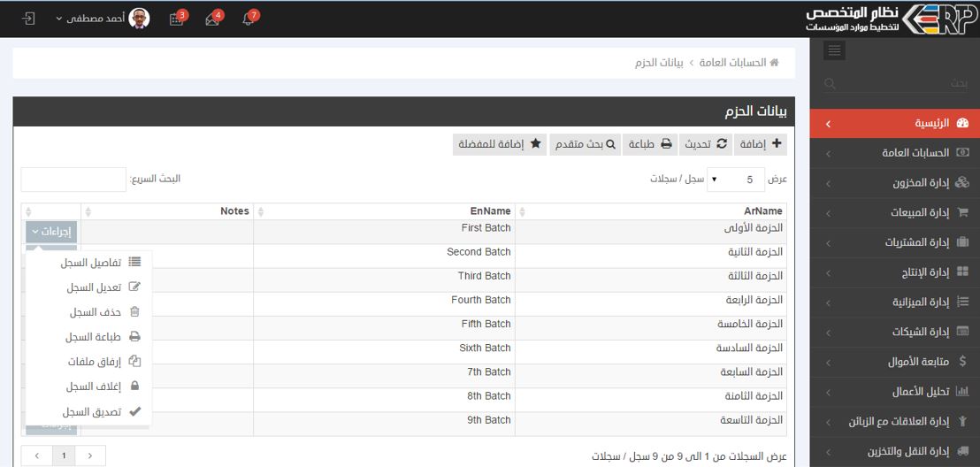This screenshot has width=980, height=467.
Task: Click the sort arrows on EnName column
Action: point(260,211)
